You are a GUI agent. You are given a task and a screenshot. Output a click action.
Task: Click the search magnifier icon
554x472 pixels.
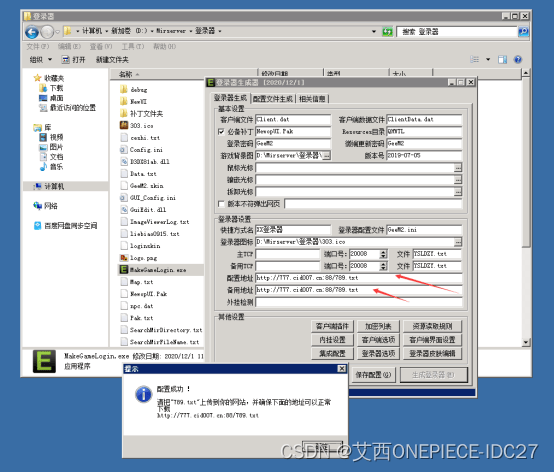pyautogui.click(x=523, y=32)
